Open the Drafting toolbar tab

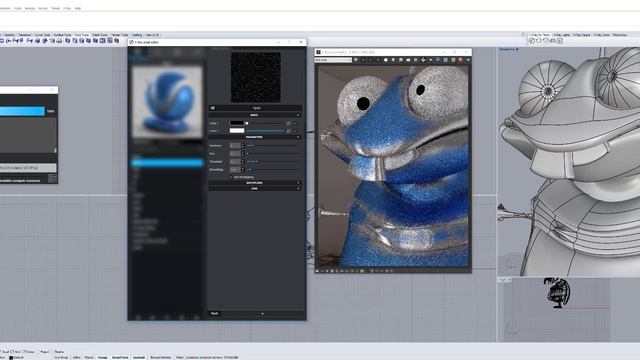pos(137,35)
